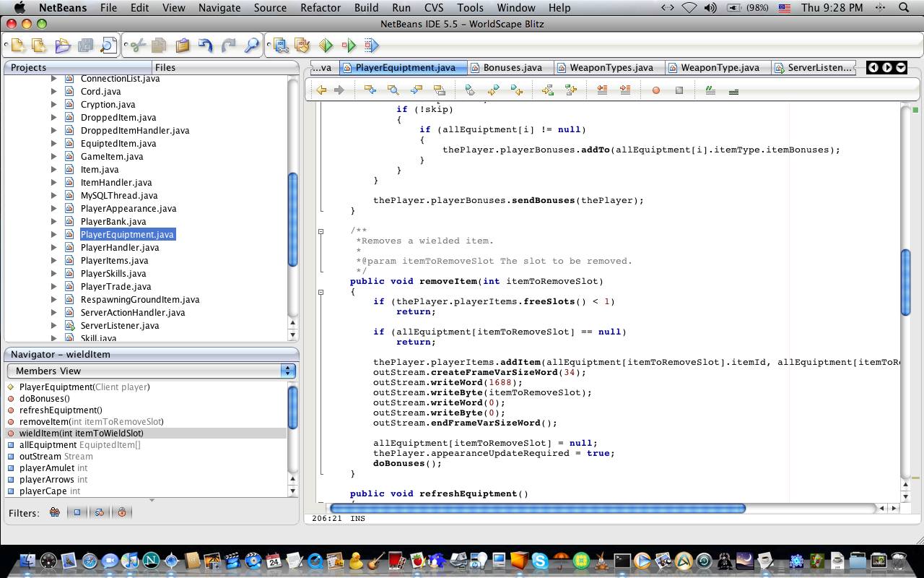Click the volume icon in menu bar

coord(710,7)
